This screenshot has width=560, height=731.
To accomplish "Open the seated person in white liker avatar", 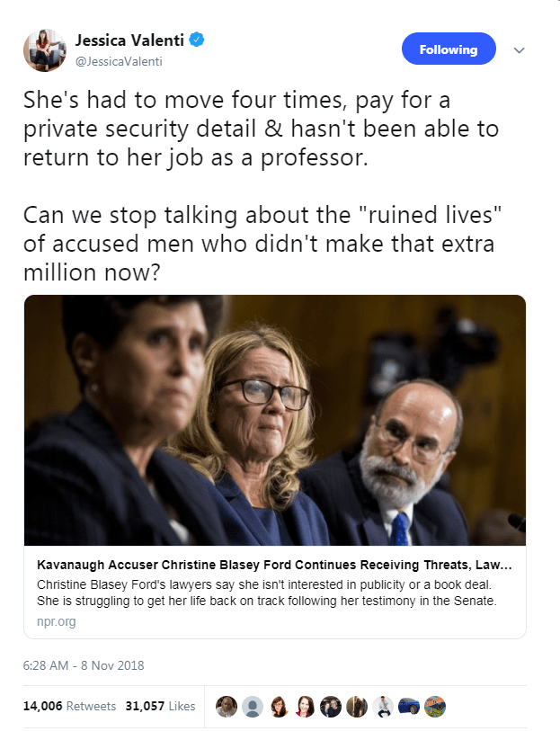I will point(383,707).
